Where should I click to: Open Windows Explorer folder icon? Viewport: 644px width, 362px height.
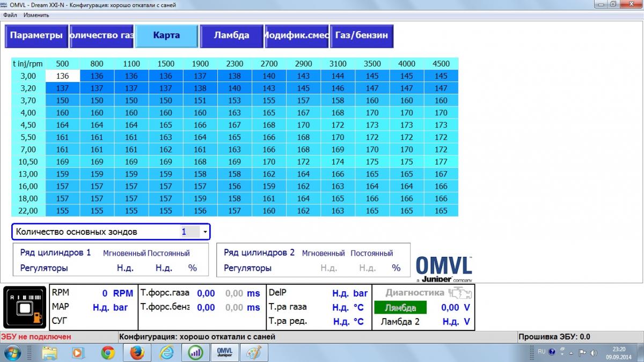[49, 352]
